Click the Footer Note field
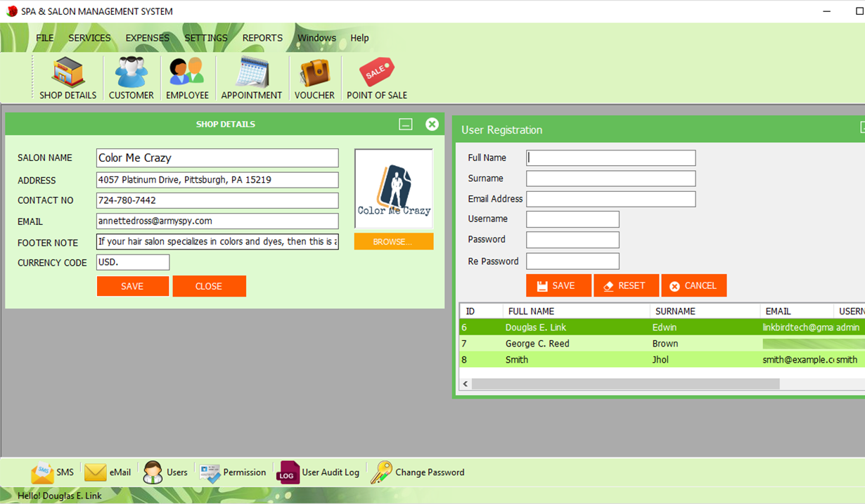The image size is (865, 504). pyautogui.click(x=217, y=242)
